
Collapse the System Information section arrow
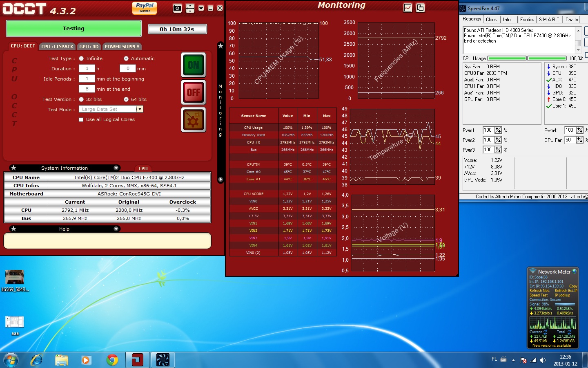tap(116, 168)
